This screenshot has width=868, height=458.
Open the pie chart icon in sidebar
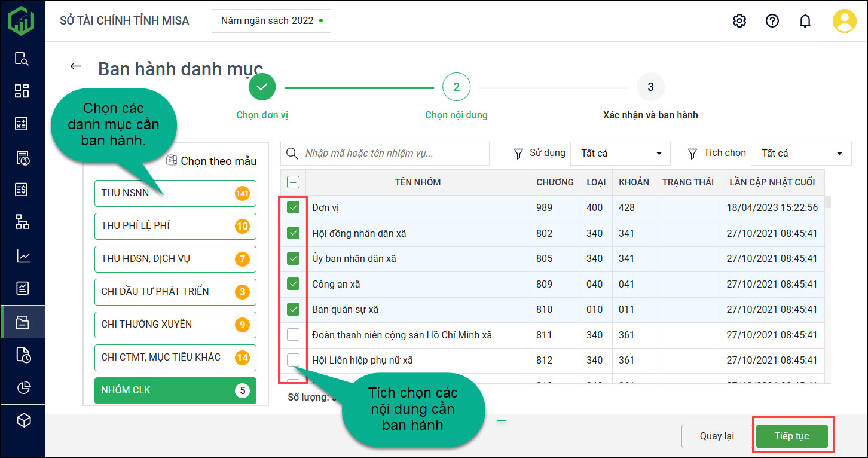[x=22, y=387]
